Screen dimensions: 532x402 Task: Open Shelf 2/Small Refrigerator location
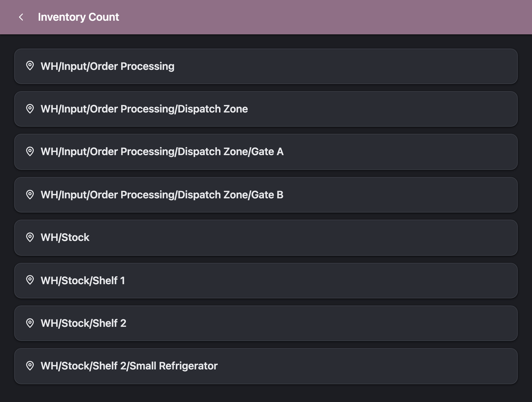pyautogui.click(x=265, y=366)
